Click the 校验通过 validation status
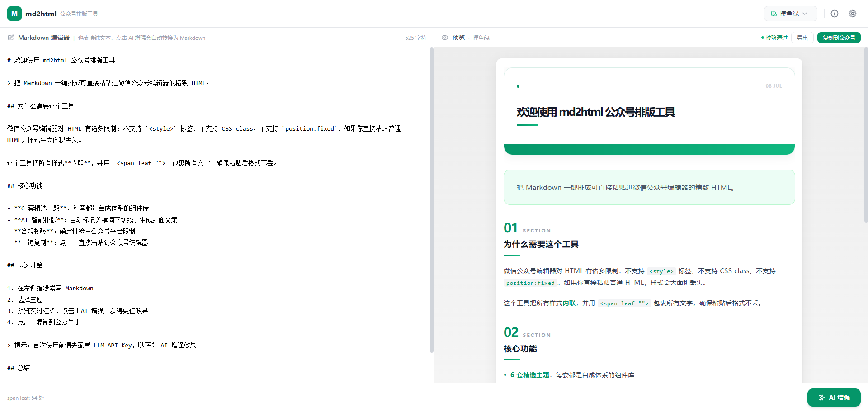This screenshot has height=412, width=868. (x=774, y=38)
